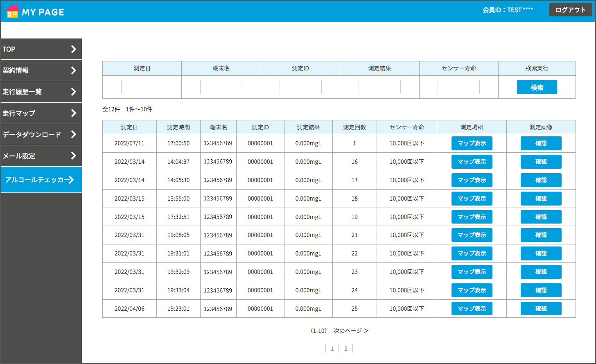Click the chevron arrow beside メール設定

74,156
